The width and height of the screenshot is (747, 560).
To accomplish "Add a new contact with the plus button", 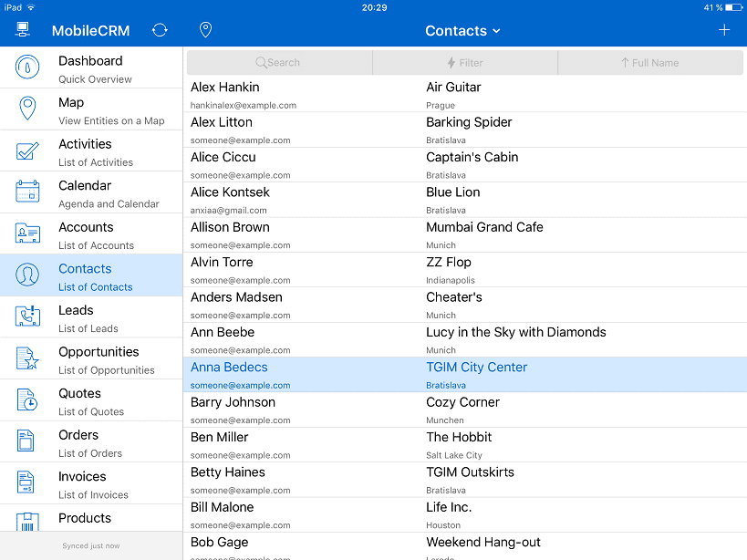I will click(x=724, y=29).
